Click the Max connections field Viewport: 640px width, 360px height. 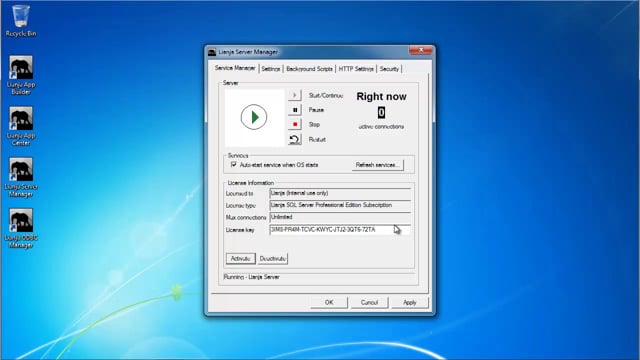coord(340,217)
